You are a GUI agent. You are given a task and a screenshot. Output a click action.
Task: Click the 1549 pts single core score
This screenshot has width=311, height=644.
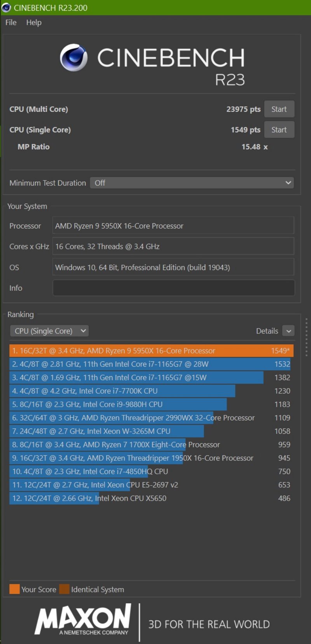tap(245, 130)
